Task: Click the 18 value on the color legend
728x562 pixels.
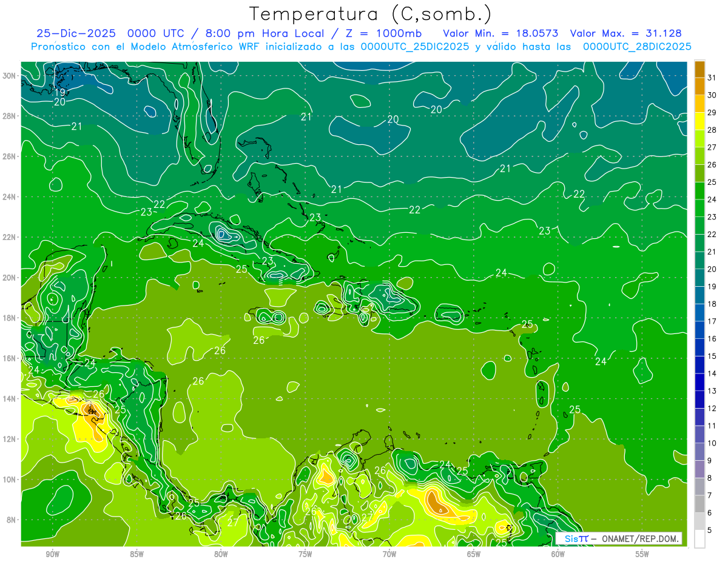Action: tap(712, 304)
